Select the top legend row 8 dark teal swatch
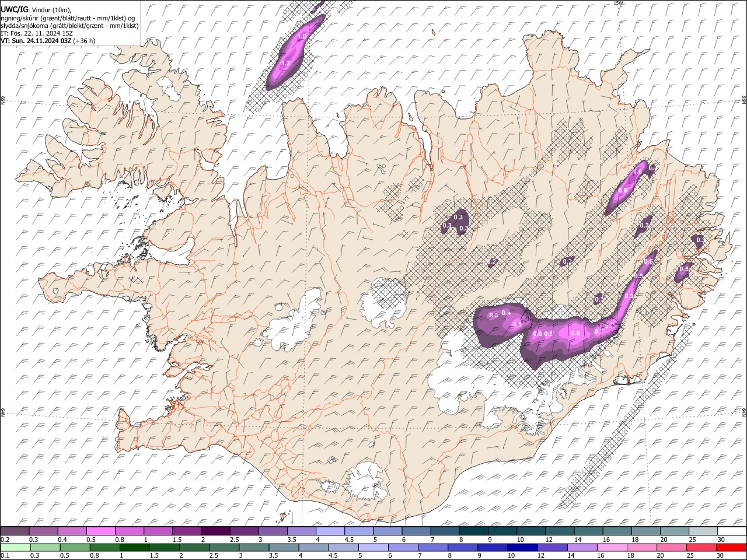The height and width of the screenshot is (560, 747). [473, 531]
